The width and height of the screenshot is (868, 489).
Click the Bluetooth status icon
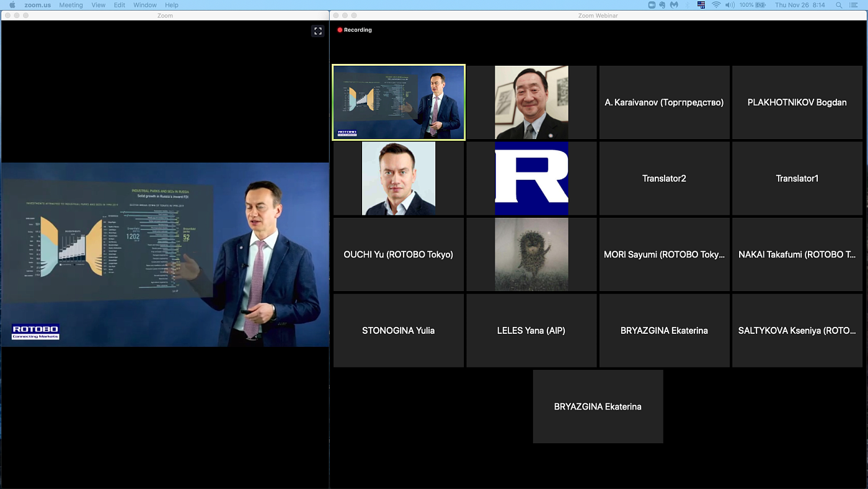pos(687,5)
